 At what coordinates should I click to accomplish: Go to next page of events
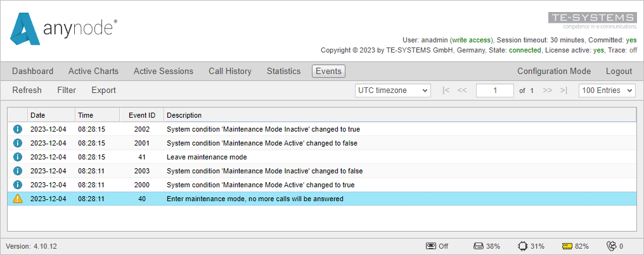[547, 90]
